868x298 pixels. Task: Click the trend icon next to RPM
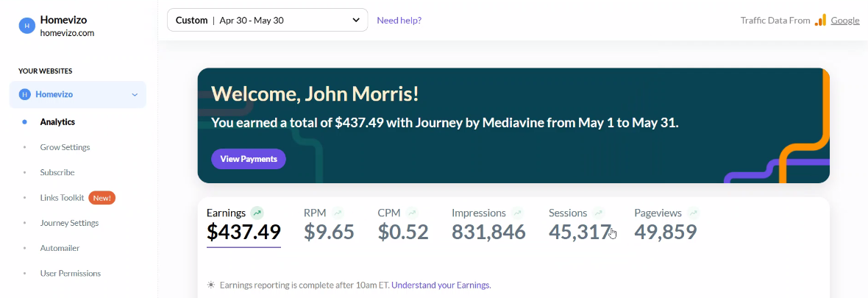338,213
